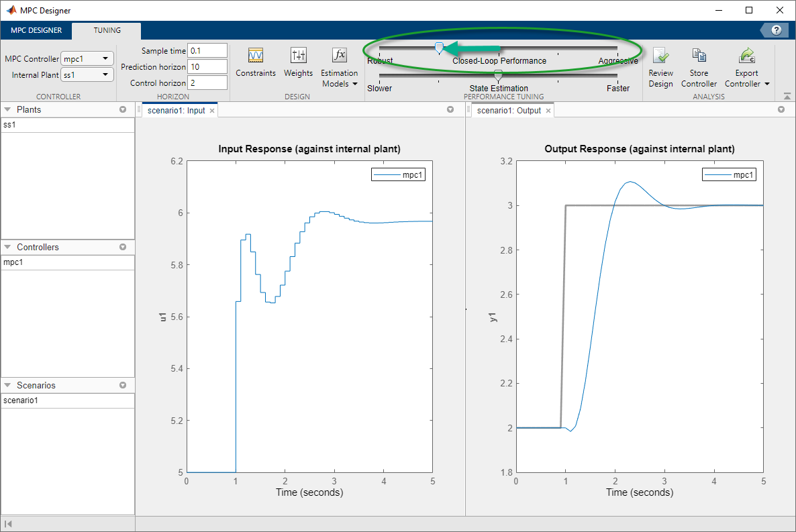Viewport: 796px width, 532px height.
Task: Click the Store Controller icon
Action: pyautogui.click(x=699, y=55)
